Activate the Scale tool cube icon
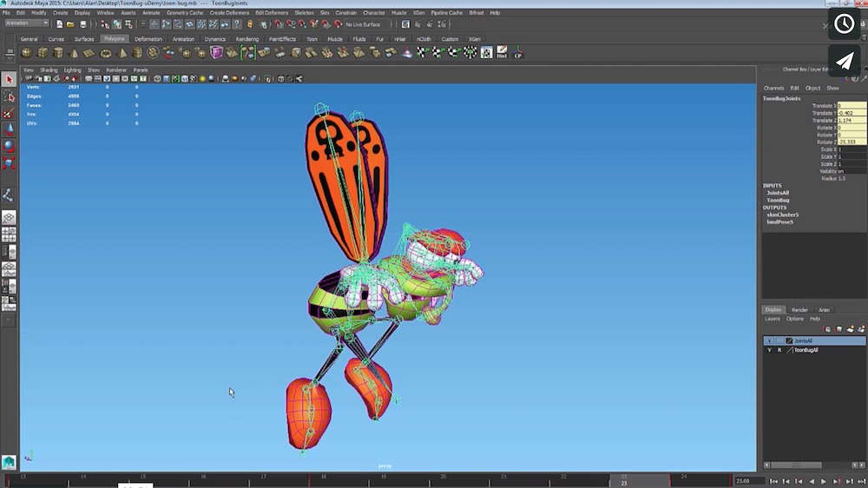The width and height of the screenshot is (868, 488). 10,162
